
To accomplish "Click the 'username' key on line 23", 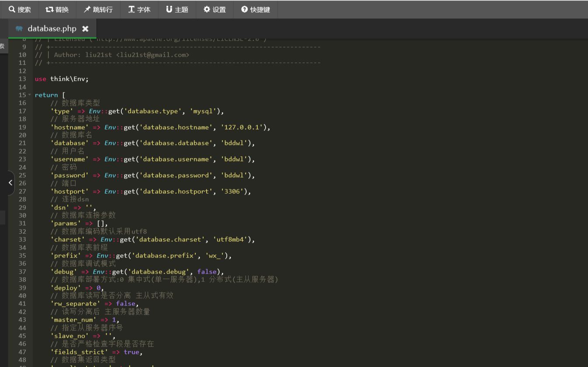I will click(x=69, y=159).
